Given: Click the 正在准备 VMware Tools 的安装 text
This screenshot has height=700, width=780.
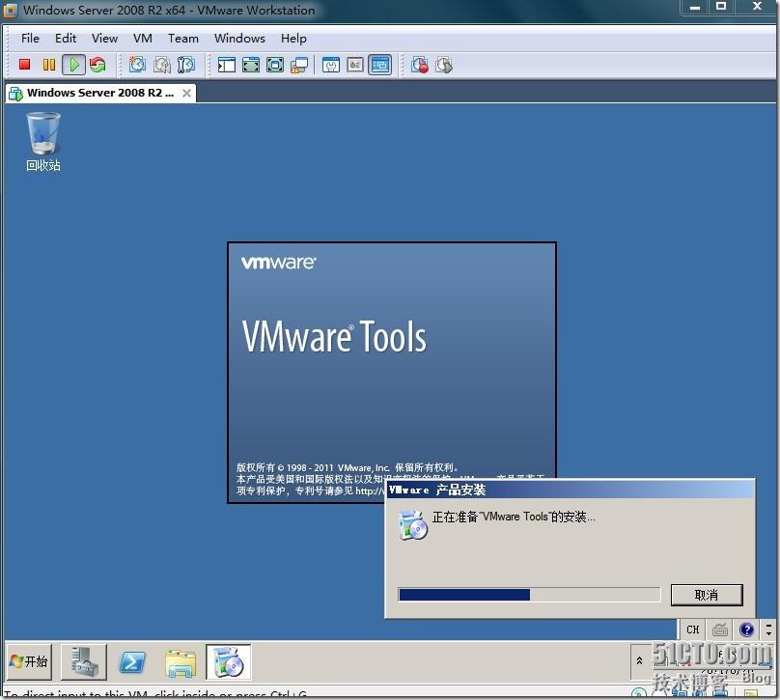Looking at the screenshot, I should coord(514,517).
